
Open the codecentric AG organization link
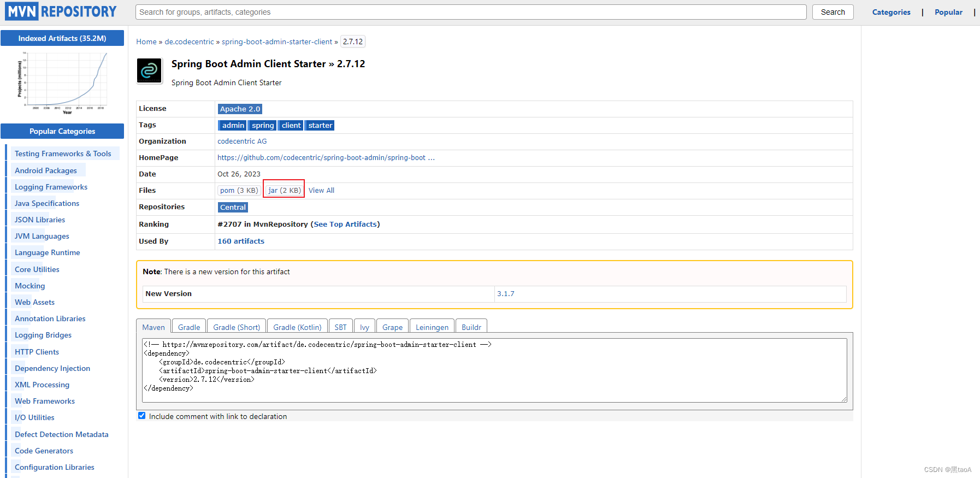click(242, 141)
